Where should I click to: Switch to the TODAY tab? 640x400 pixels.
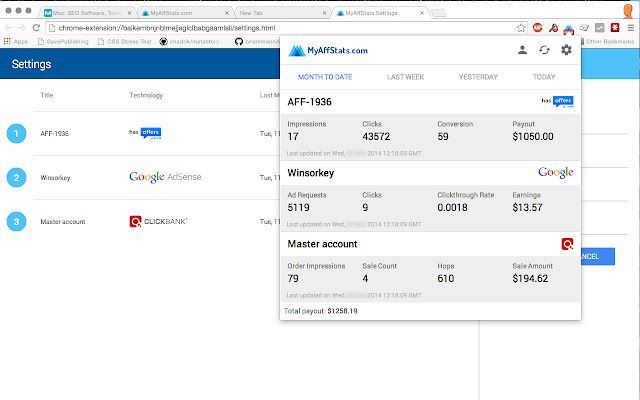[x=544, y=77]
